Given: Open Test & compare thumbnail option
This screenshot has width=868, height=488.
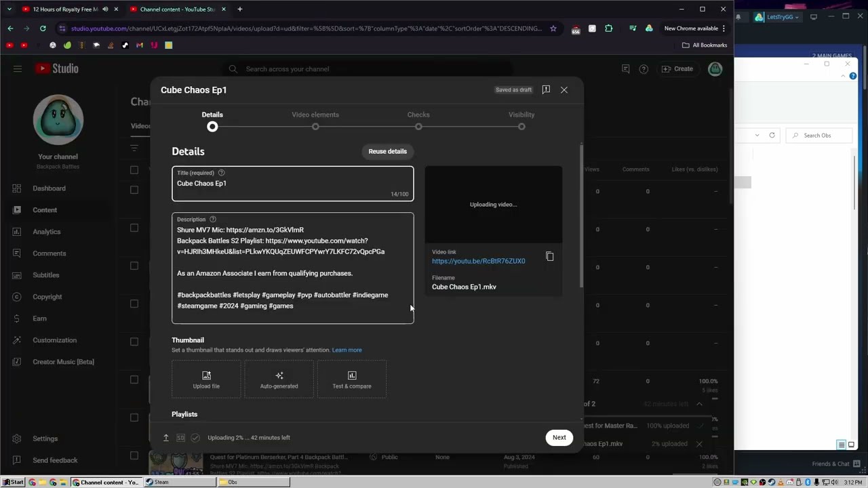Looking at the screenshot, I should tap(352, 380).
